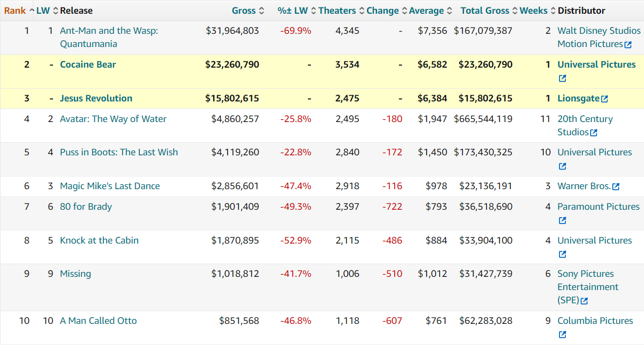Open Lionsgate distributor link
This screenshot has height=345, width=644.
click(x=579, y=98)
